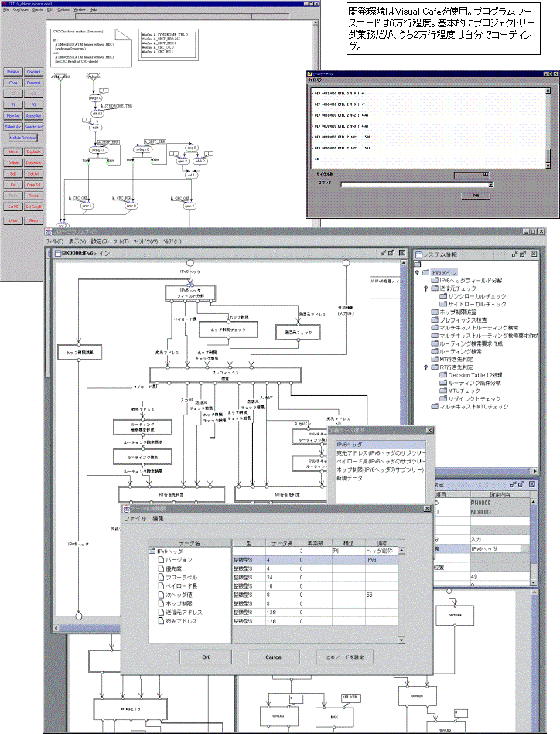Select プレフィックス検査 folder icon in tree

[x=435, y=319]
